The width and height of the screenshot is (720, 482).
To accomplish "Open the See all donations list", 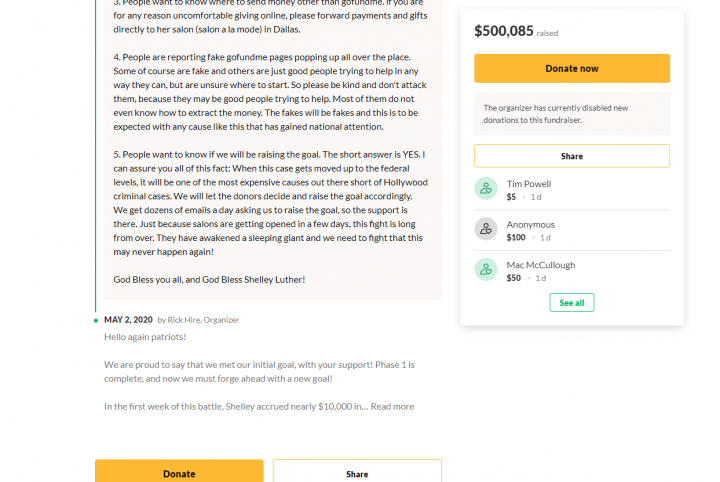I will [x=572, y=303].
